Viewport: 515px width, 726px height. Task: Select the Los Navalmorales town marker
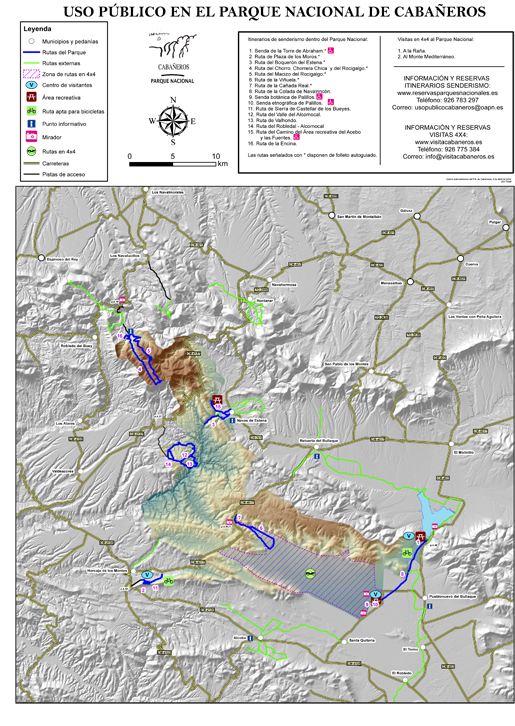pyautogui.click(x=146, y=191)
